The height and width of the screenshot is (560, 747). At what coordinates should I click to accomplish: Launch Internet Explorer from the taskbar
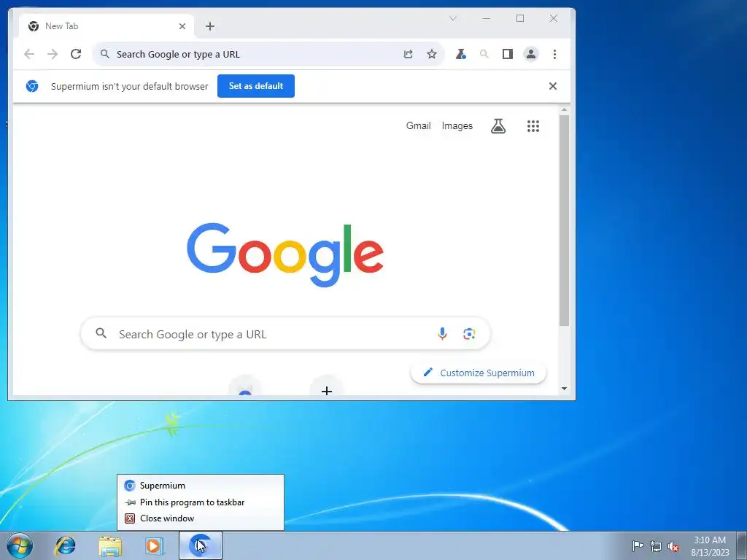click(x=65, y=545)
